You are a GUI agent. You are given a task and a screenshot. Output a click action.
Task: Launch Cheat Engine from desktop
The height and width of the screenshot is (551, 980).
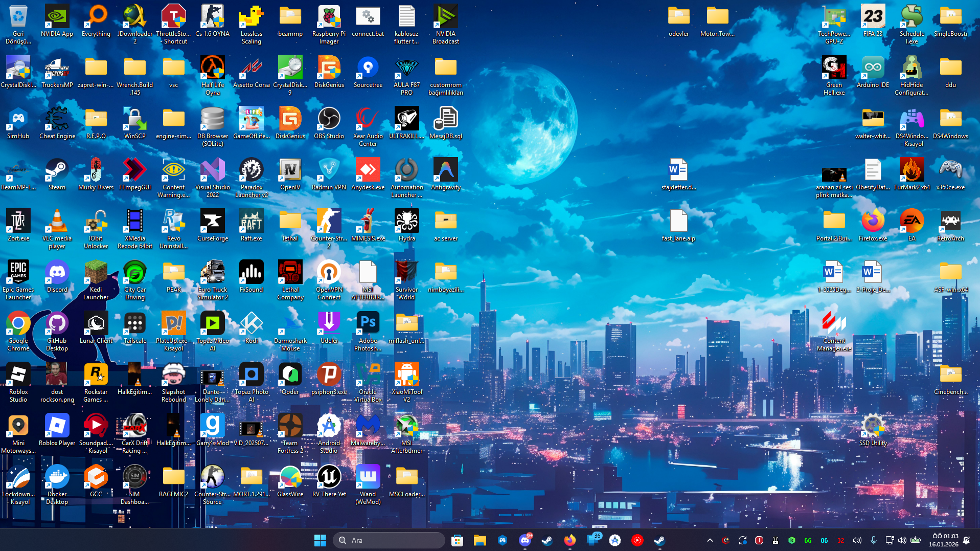coord(57,123)
